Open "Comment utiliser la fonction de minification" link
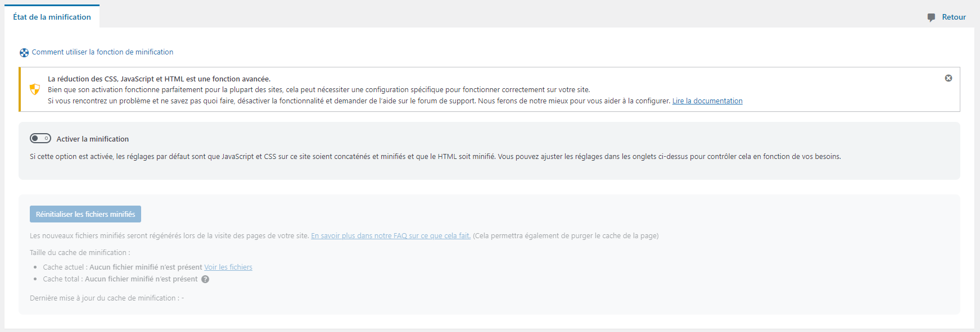The height and width of the screenshot is (332, 980). 102,52
